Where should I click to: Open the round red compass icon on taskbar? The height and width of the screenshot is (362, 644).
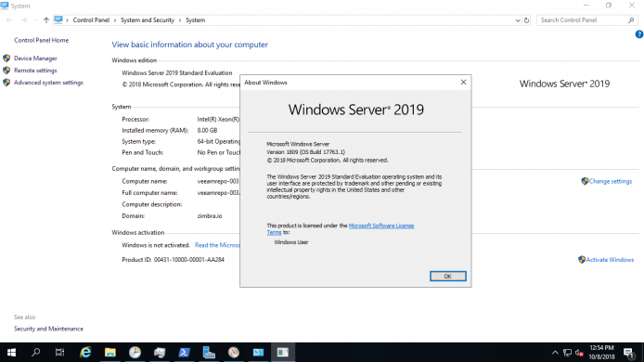point(233,353)
